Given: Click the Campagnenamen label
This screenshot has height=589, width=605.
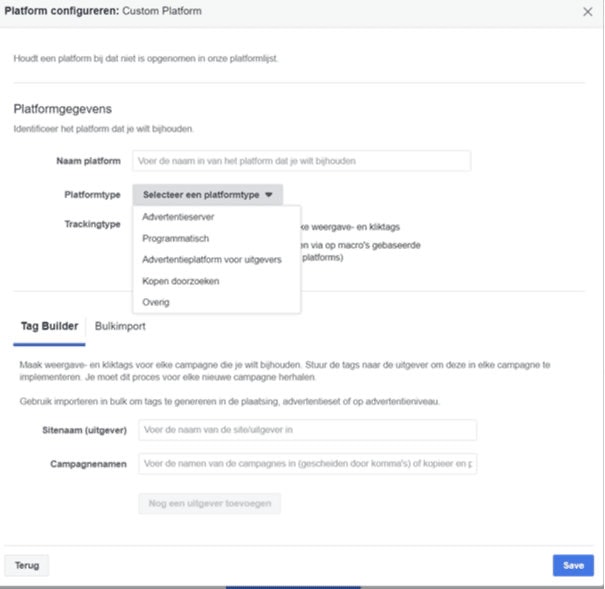Looking at the screenshot, I should click(x=88, y=464).
